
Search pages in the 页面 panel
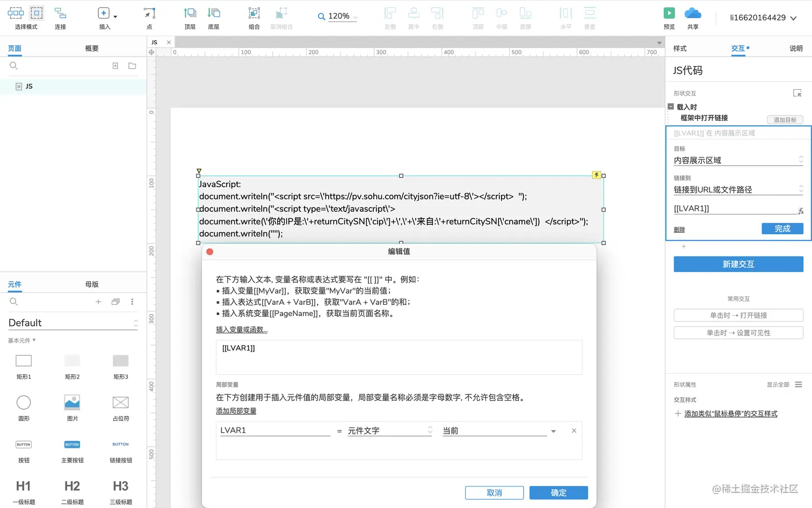(14, 66)
